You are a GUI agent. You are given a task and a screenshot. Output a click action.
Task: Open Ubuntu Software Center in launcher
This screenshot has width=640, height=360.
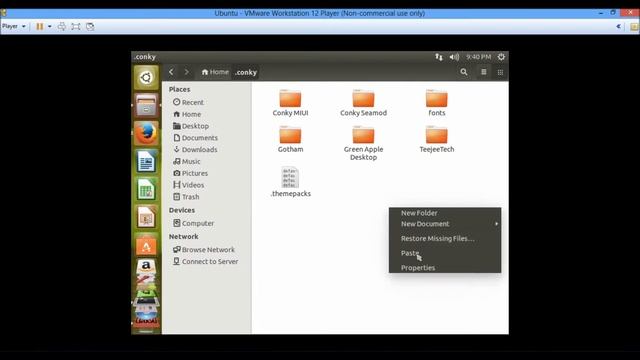click(146, 245)
